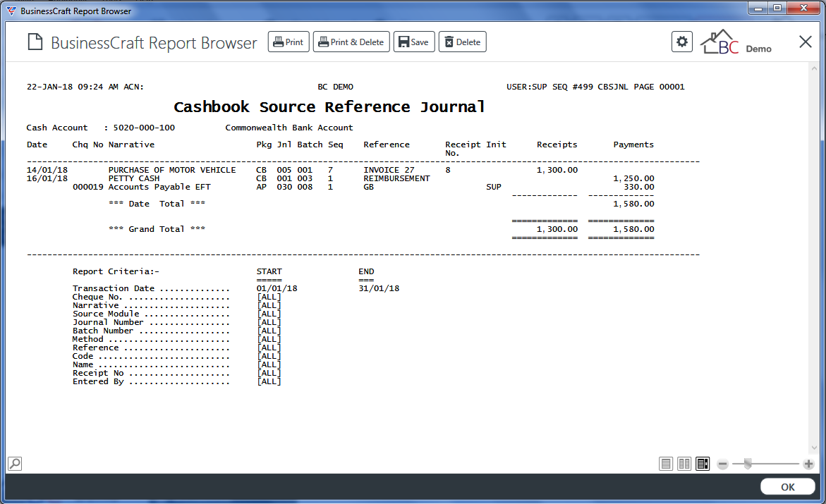Close the window from the title bar
Screen dimensions: 826x504
804,8
